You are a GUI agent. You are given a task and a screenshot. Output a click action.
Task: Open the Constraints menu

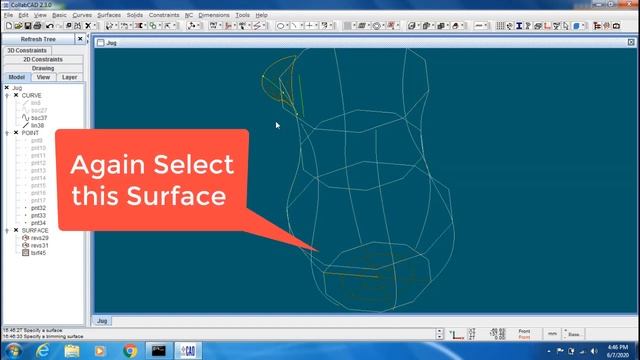click(164, 15)
